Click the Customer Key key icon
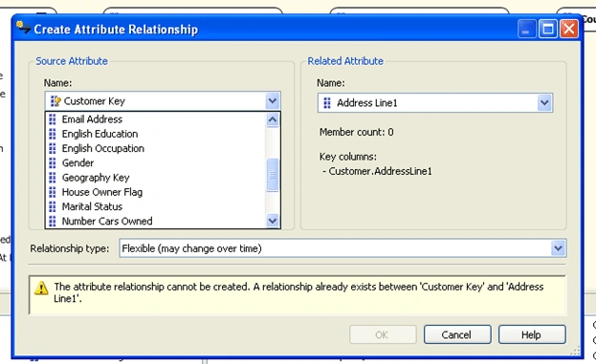 click(x=55, y=101)
